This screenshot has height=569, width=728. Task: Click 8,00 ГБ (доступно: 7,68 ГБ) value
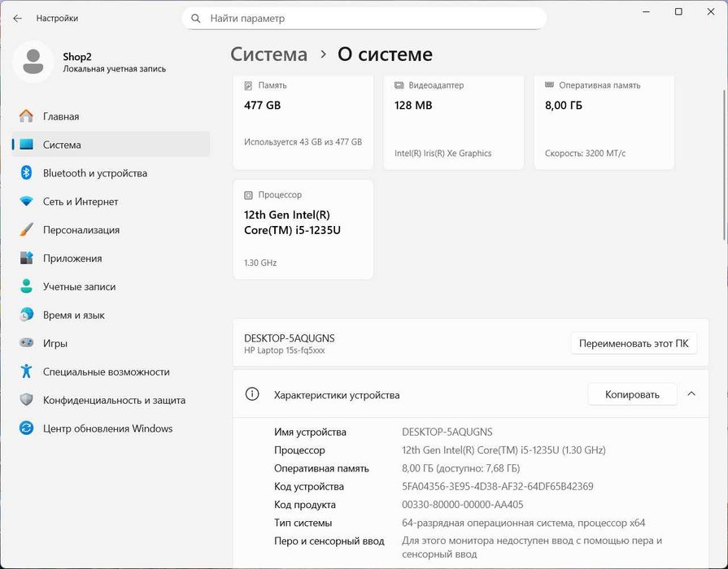[460, 468]
